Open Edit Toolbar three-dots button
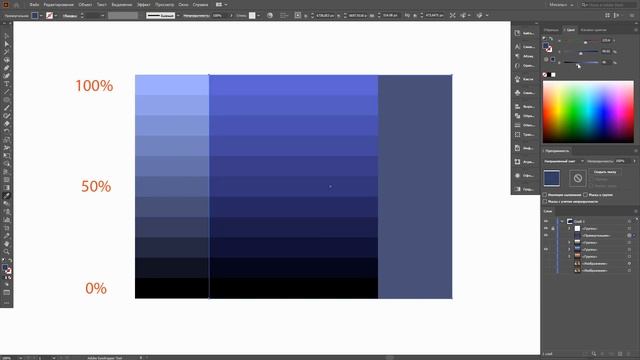640x360 pixels. click(x=7, y=303)
